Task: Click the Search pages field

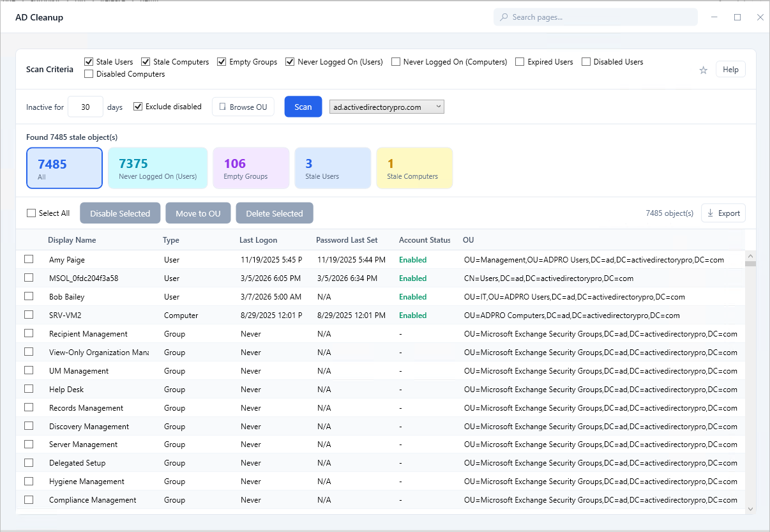Action: pos(596,17)
